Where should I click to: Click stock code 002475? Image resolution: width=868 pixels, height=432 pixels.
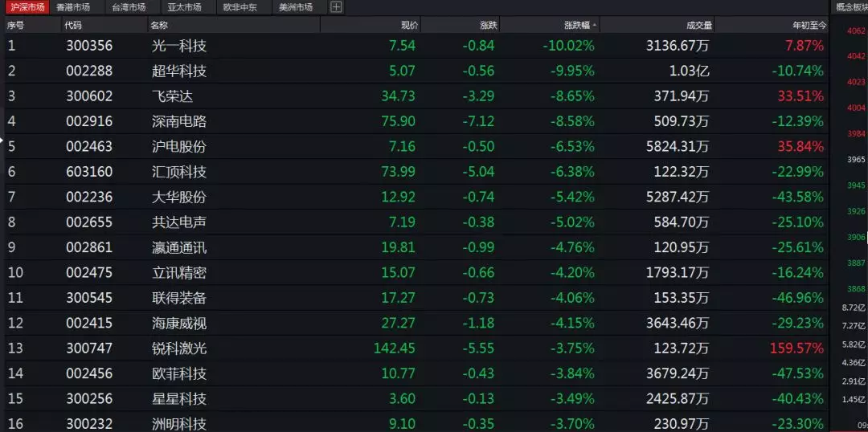(89, 273)
